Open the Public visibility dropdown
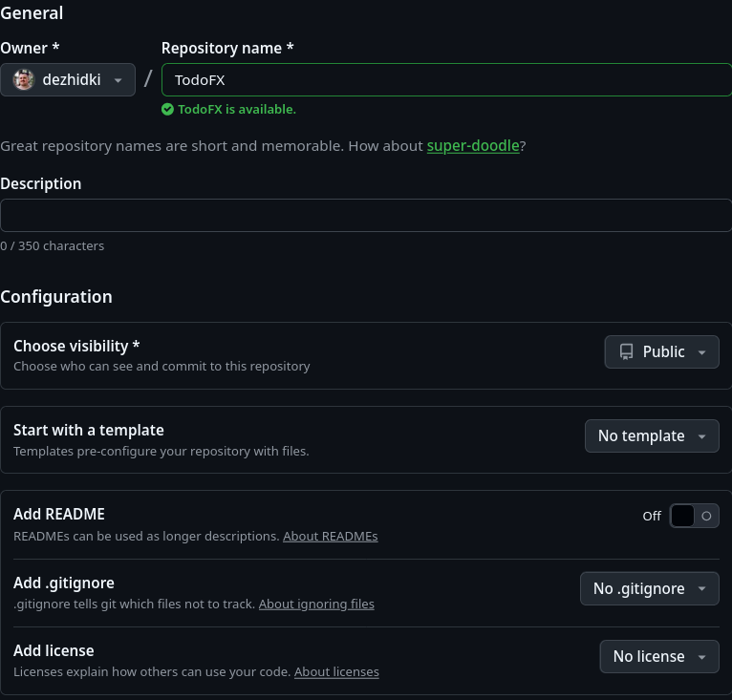This screenshot has height=700, width=732. 661,352
